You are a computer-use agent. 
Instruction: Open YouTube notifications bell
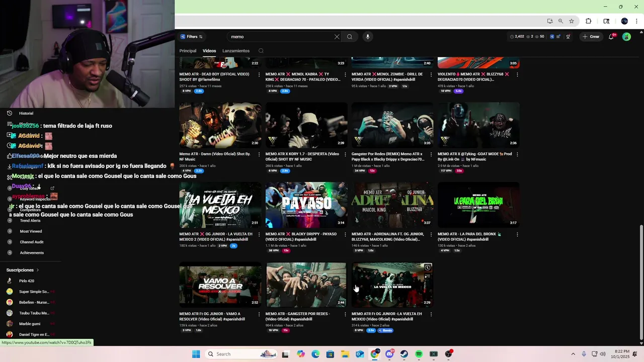pyautogui.click(x=611, y=37)
